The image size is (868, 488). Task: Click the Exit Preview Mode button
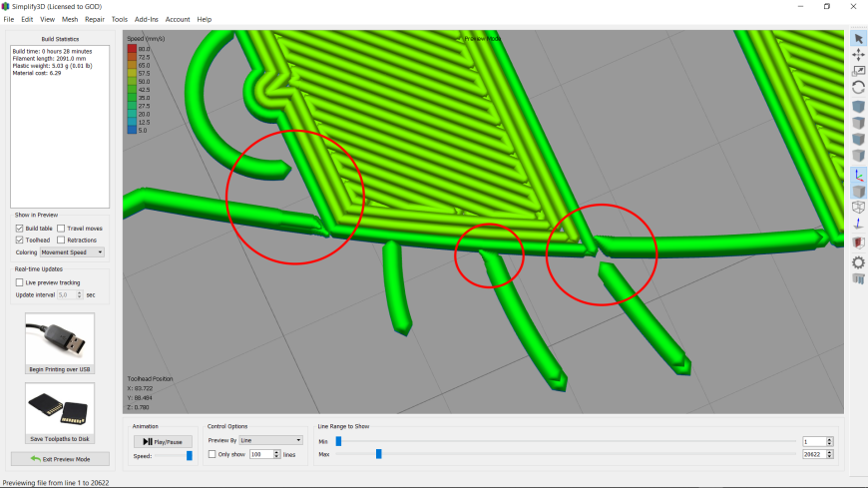60,459
